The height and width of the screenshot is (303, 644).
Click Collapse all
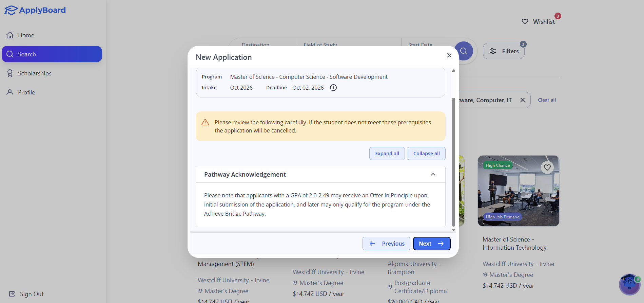point(427,154)
